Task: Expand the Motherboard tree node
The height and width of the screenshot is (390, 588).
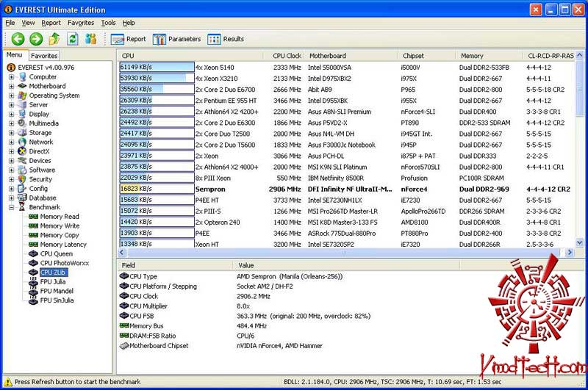Action: point(11,86)
